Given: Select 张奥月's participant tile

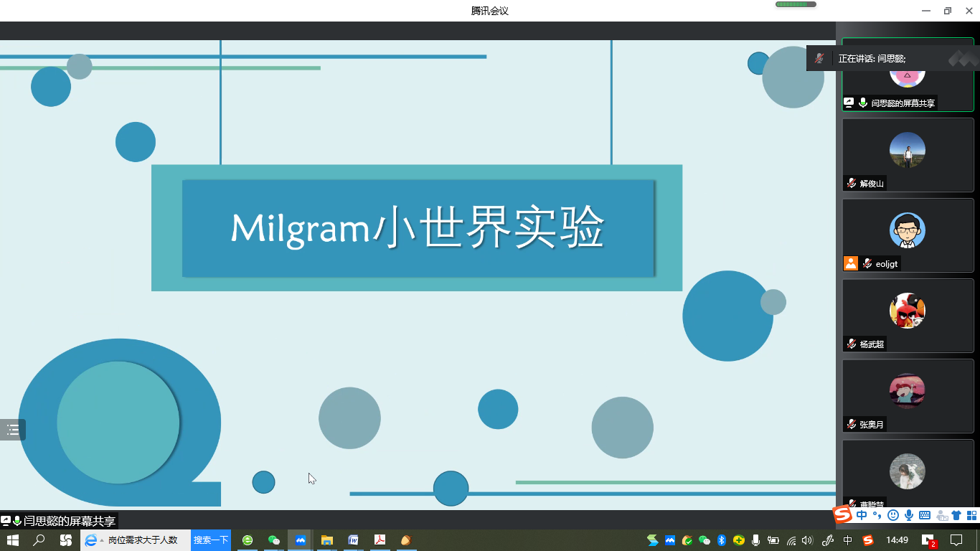Looking at the screenshot, I should 908,395.
